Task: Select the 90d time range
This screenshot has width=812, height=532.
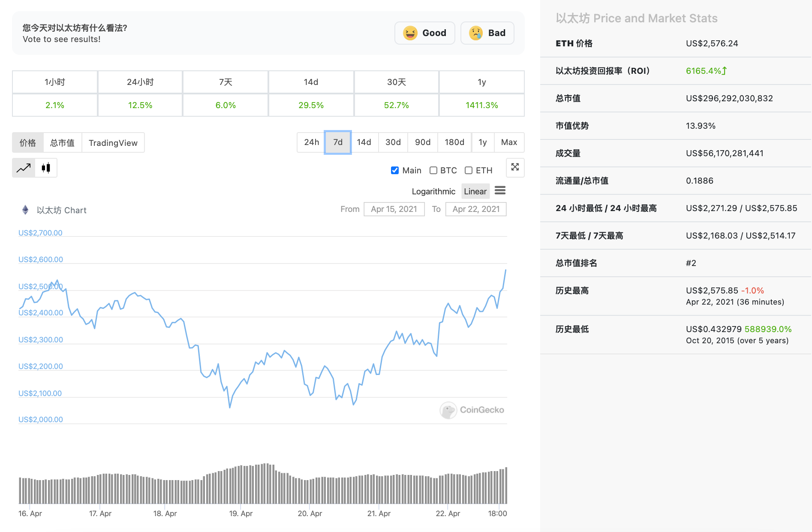Action: pos(422,142)
